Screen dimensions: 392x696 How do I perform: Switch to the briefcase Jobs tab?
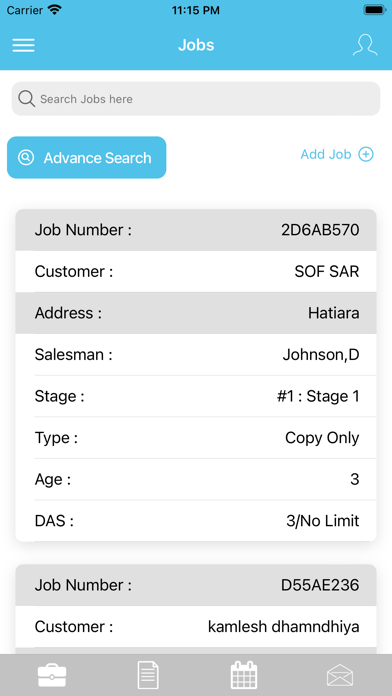tap(52, 676)
